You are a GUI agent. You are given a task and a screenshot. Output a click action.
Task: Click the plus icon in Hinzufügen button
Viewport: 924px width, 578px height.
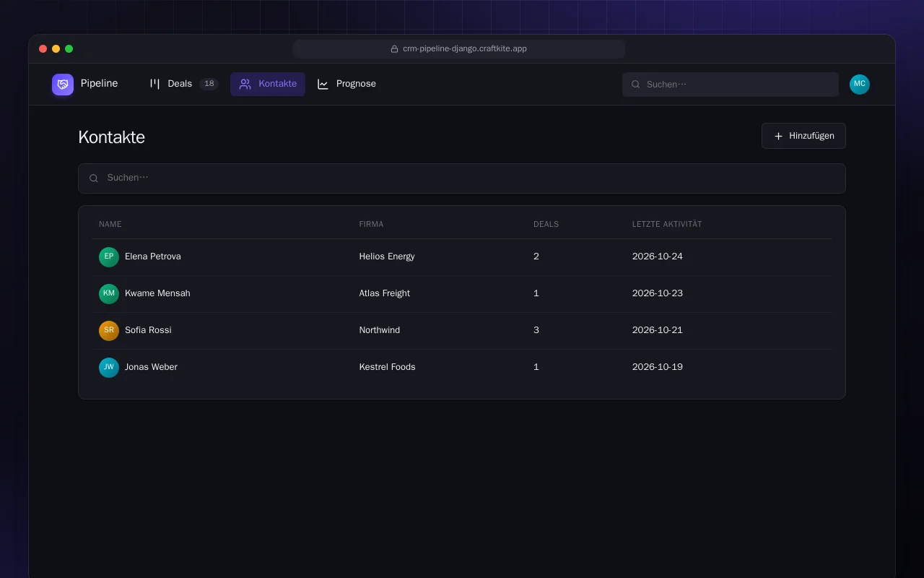[778, 136]
